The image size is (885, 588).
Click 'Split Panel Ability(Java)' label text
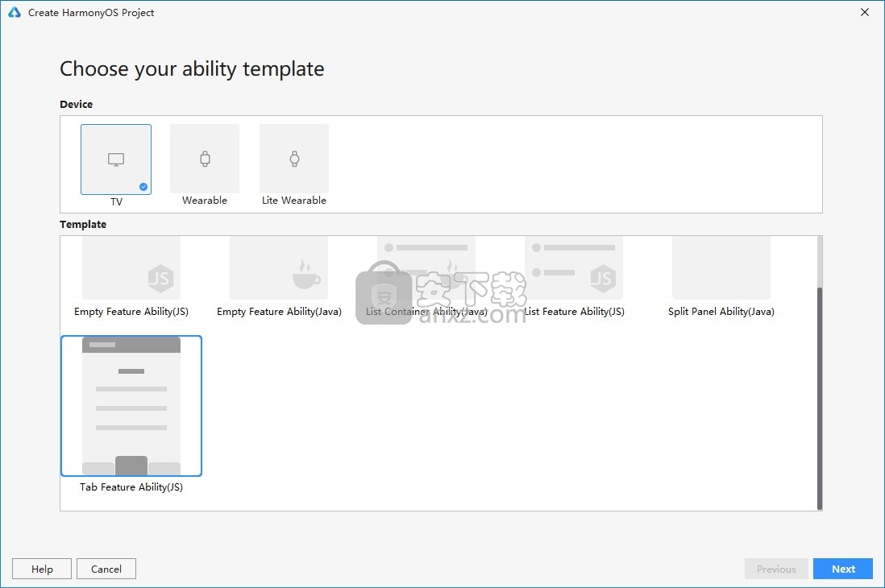pos(721,312)
